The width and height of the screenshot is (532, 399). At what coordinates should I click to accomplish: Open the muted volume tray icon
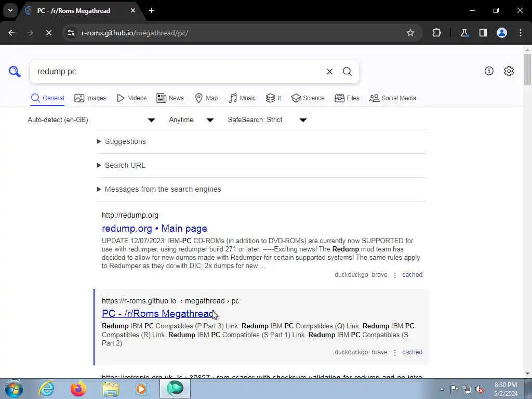[x=480, y=389]
